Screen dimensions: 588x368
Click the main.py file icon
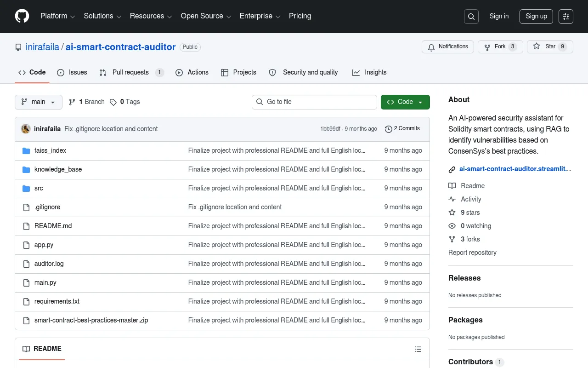point(26,282)
